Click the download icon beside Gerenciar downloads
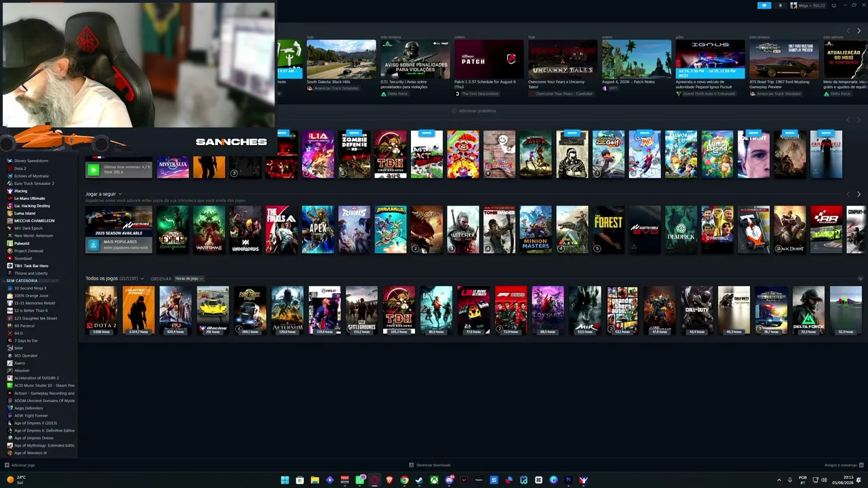Viewport: 868px width, 488px height. (412, 465)
